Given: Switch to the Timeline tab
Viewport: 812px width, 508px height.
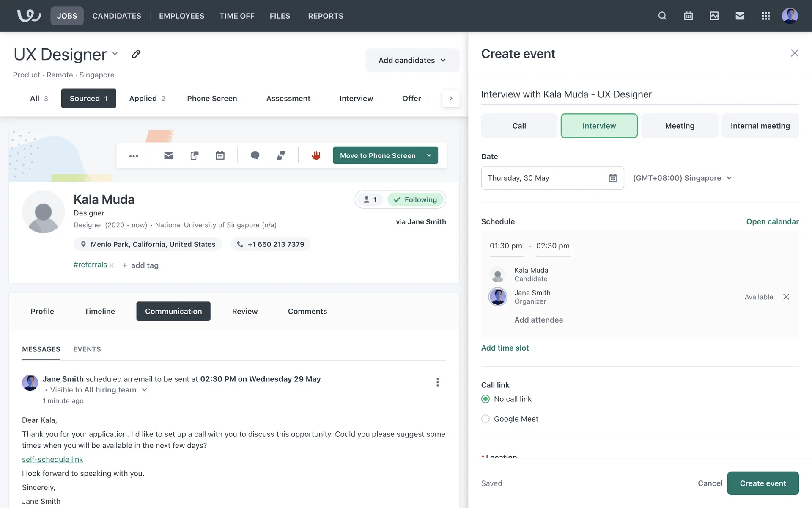Looking at the screenshot, I should point(99,311).
